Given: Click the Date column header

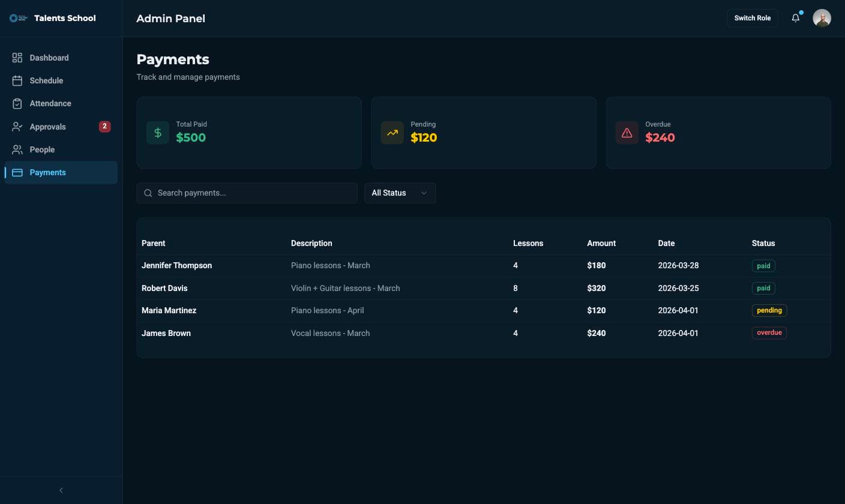Looking at the screenshot, I should pos(666,243).
